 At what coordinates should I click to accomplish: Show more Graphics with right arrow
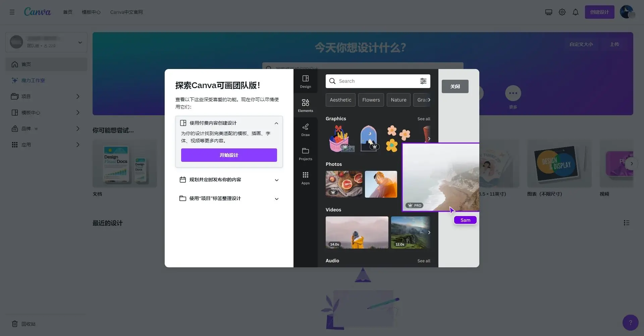coord(429,139)
